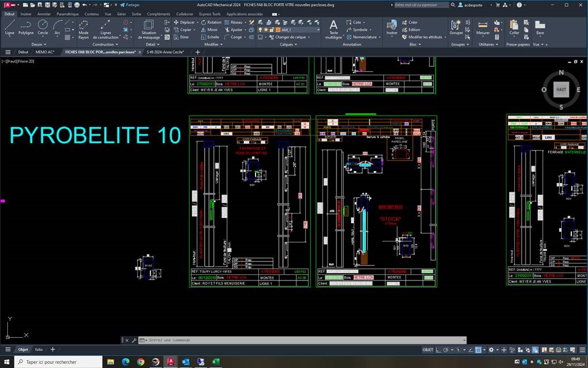Open Situation de masquage tool
Image resolution: width=588 pixels, height=368 pixels.
coord(148,29)
